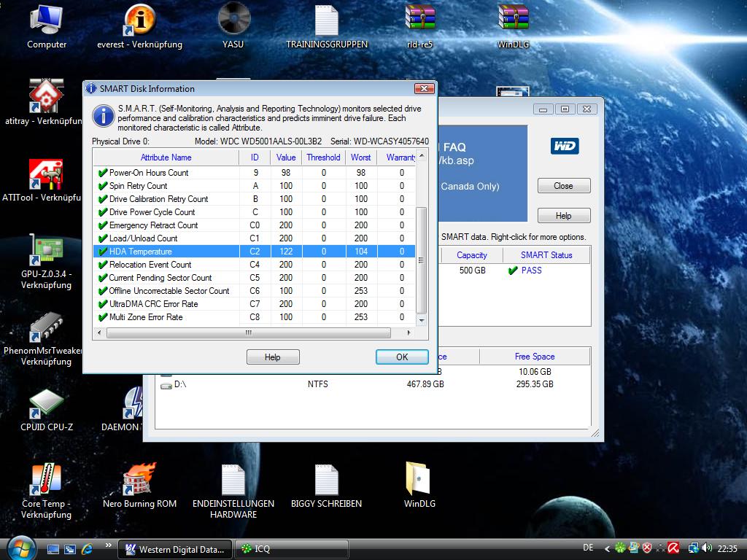Image resolution: width=747 pixels, height=560 pixels.
Task: Click horizontal scrollbar right arrow in attribute list
Action: (409, 332)
